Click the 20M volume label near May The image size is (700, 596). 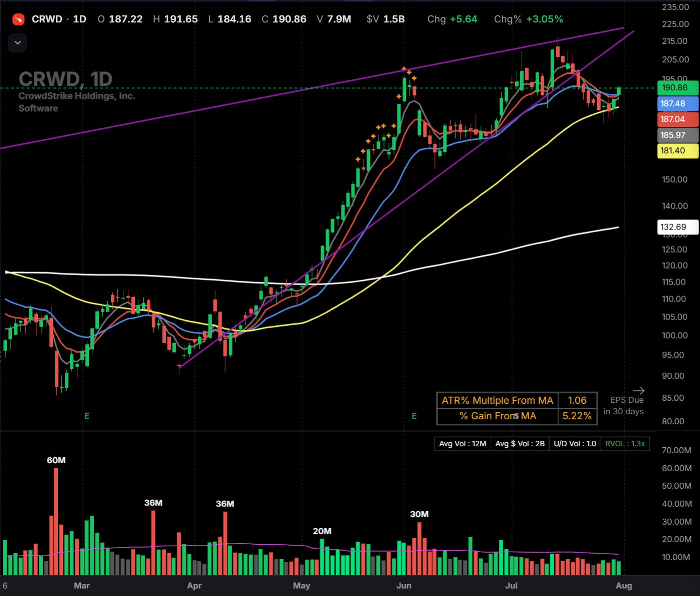click(x=322, y=531)
